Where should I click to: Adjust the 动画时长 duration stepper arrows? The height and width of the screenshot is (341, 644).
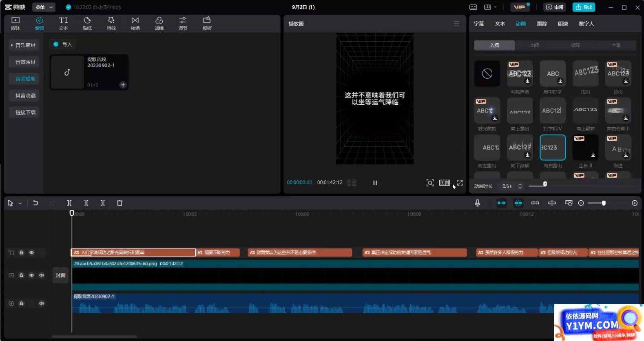pyautogui.click(x=520, y=186)
